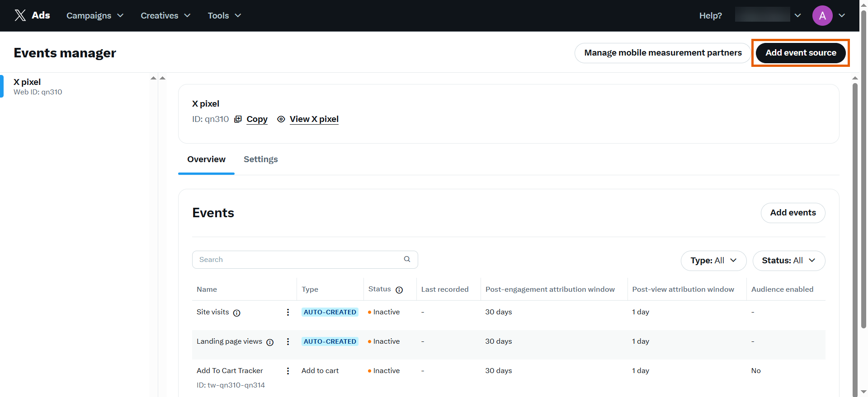The width and height of the screenshot is (868, 397).
Task: Click the Add To Cart Tracker event name
Action: [230, 371]
